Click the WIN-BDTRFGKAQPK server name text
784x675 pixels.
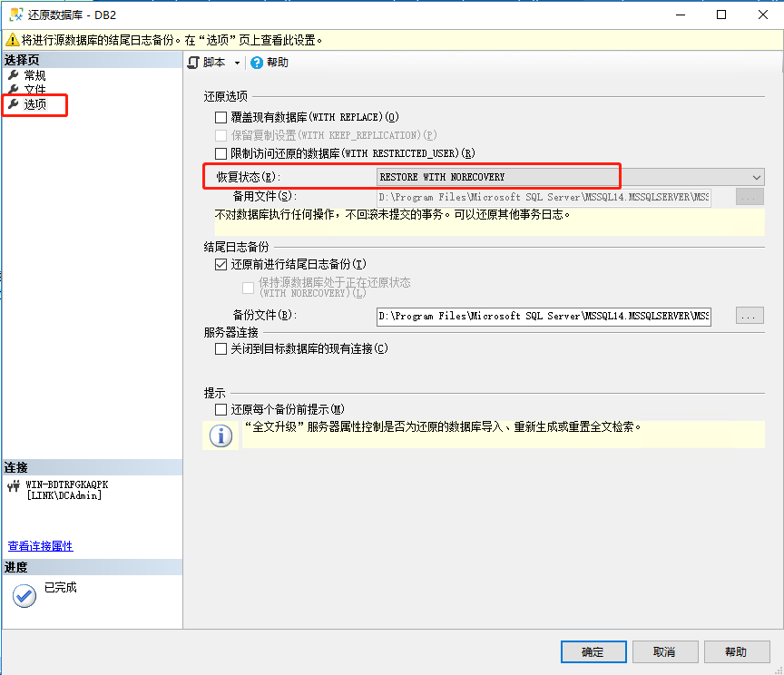(67, 484)
